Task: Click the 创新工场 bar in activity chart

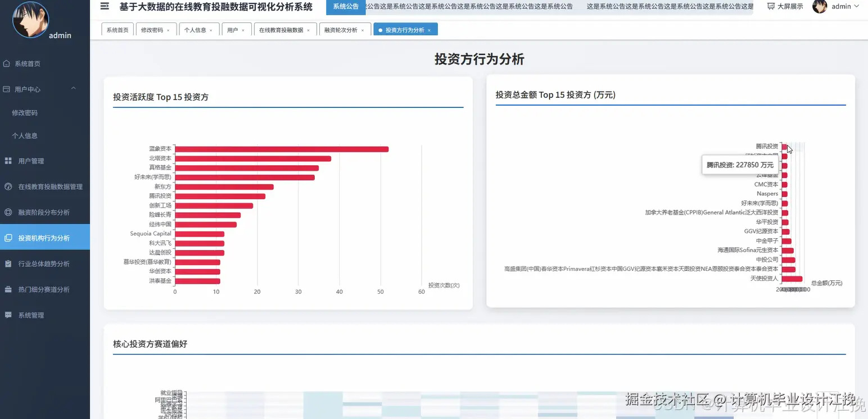Action: click(x=214, y=206)
